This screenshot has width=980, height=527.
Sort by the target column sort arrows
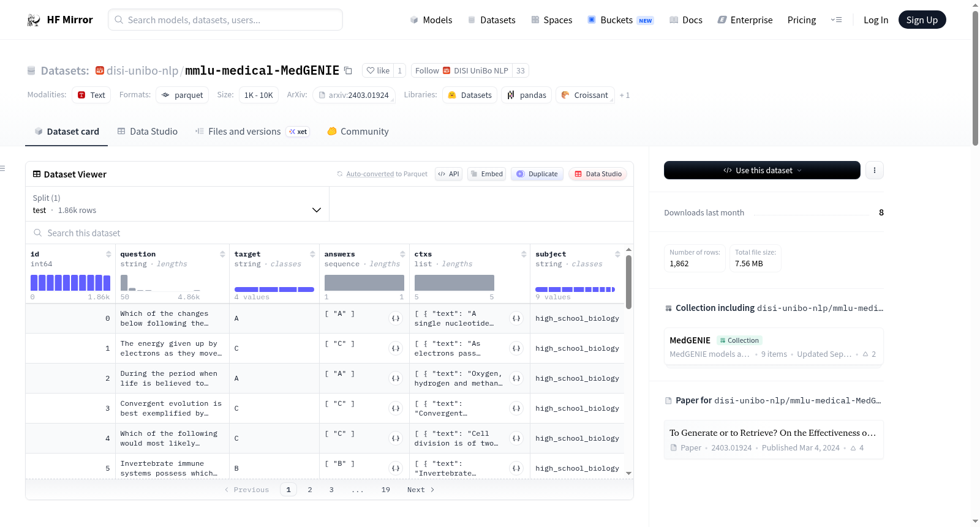pos(312,254)
